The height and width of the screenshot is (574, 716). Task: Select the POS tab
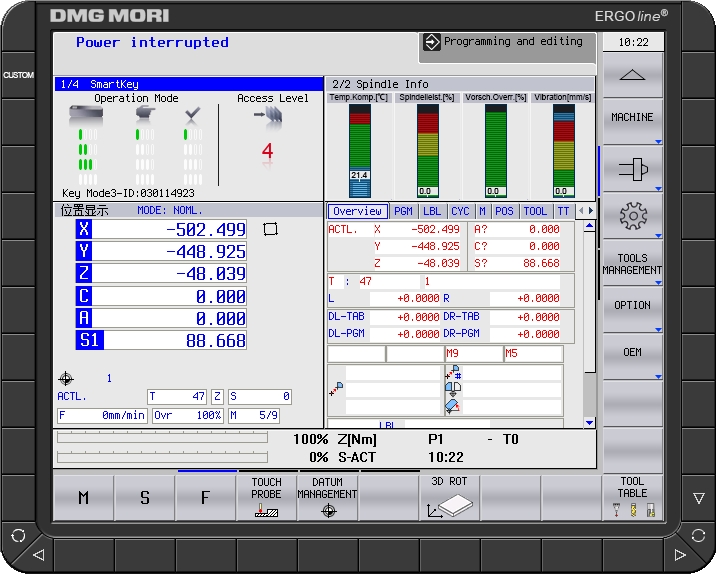click(504, 211)
